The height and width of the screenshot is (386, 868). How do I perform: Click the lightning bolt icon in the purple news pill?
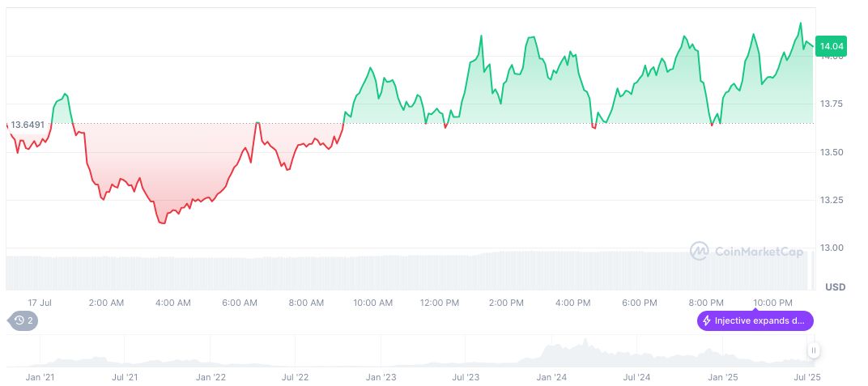tap(707, 320)
